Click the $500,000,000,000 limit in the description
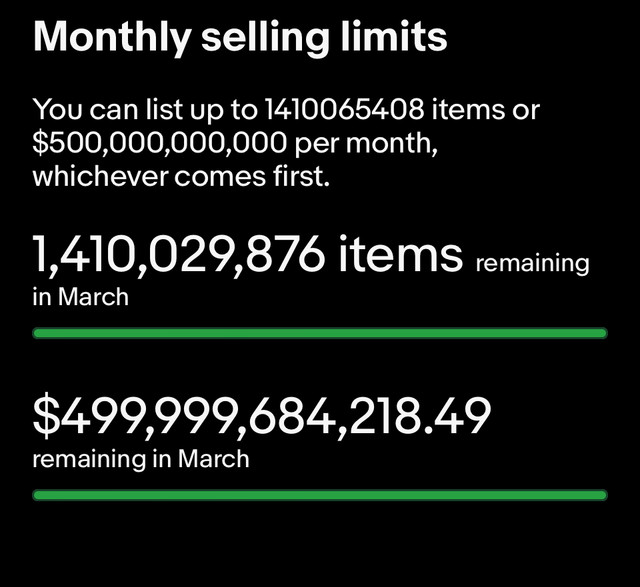The height and width of the screenshot is (587, 640). (160, 144)
